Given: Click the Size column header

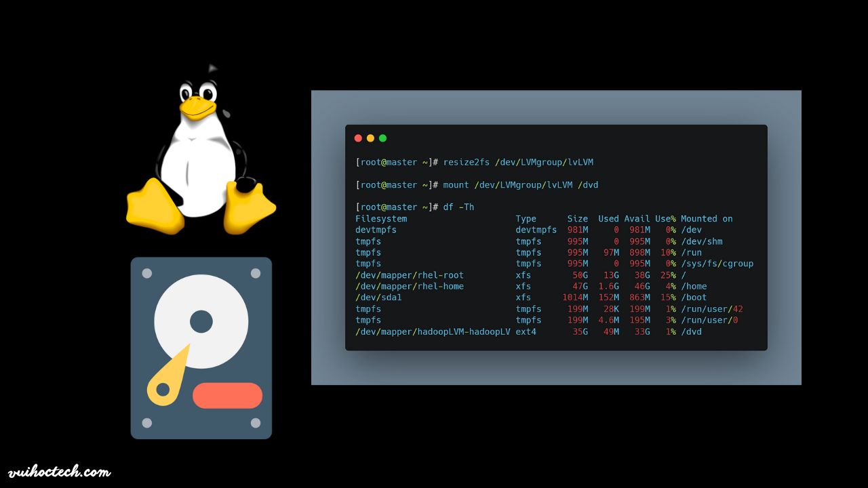Looking at the screenshot, I should coord(578,219).
